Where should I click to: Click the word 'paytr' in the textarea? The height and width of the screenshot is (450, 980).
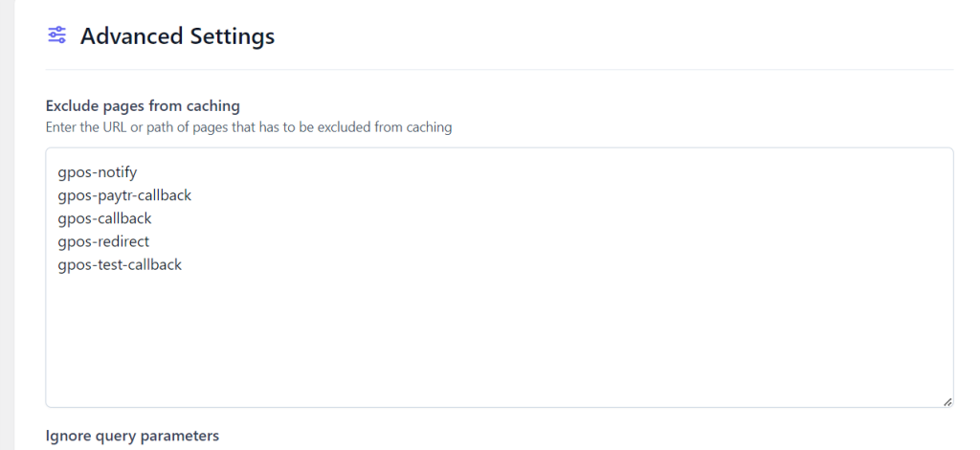pos(114,195)
